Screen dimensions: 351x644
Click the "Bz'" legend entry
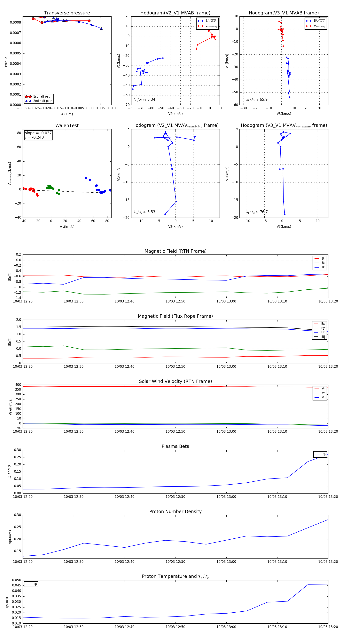pos(320,332)
